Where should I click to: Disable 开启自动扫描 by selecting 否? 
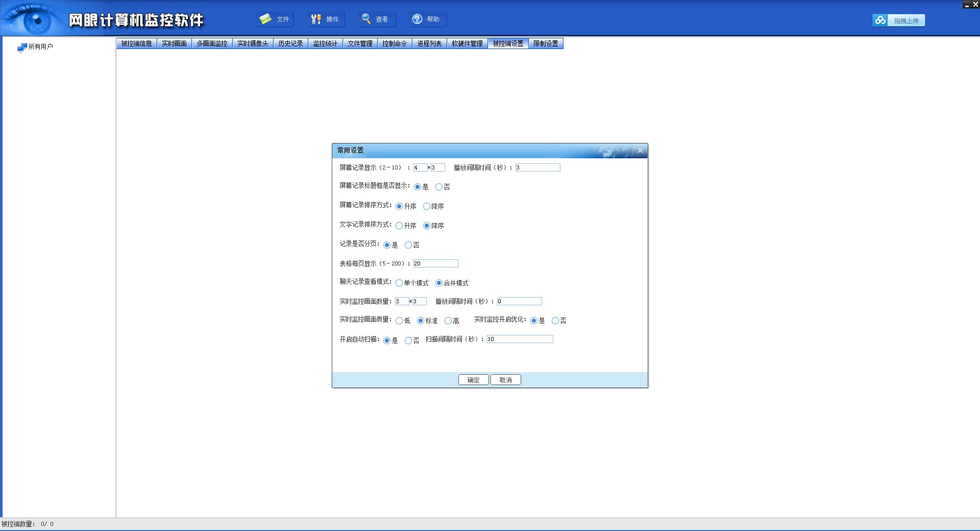point(408,341)
